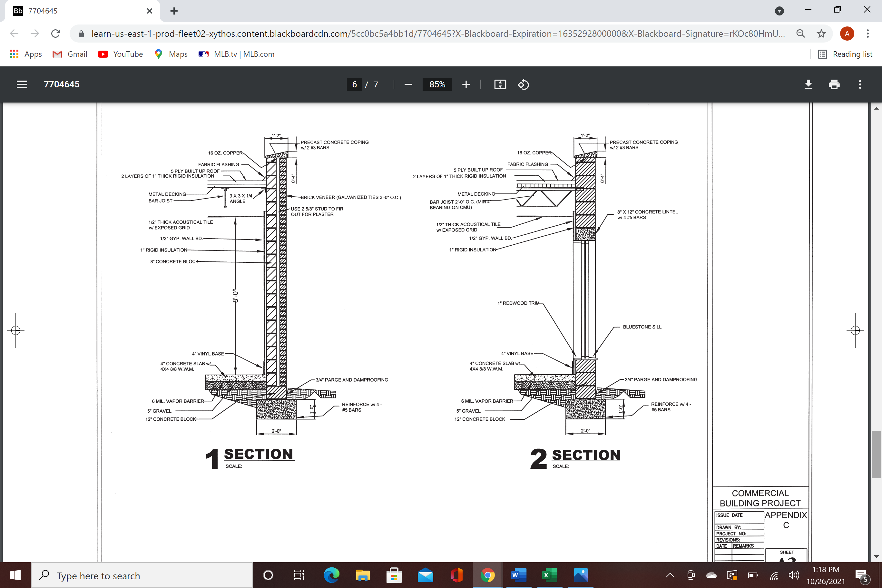The width and height of the screenshot is (882, 588).
Task: Open Office app from taskbar
Action: [x=456, y=575]
